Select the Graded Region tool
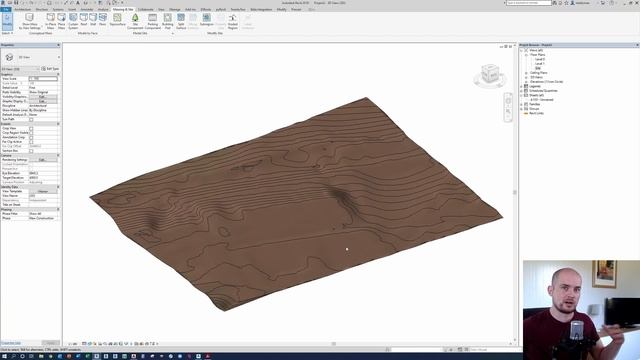Viewport: 640px width, 360px height. [x=233, y=21]
